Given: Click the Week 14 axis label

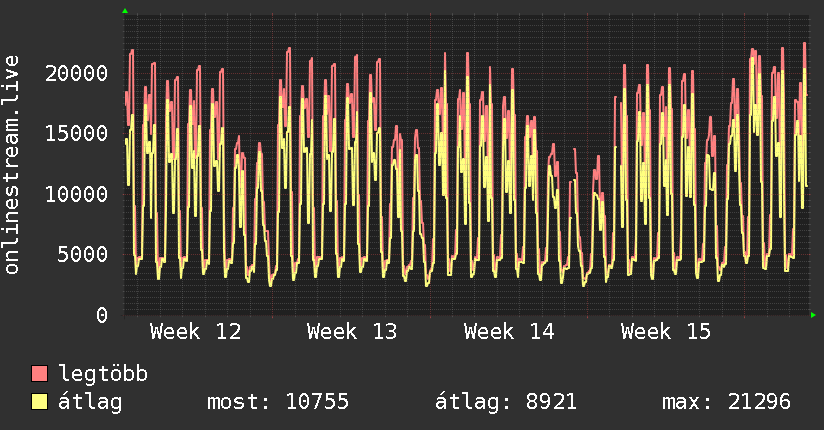Looking at the screenshot, I should (509, 332).
